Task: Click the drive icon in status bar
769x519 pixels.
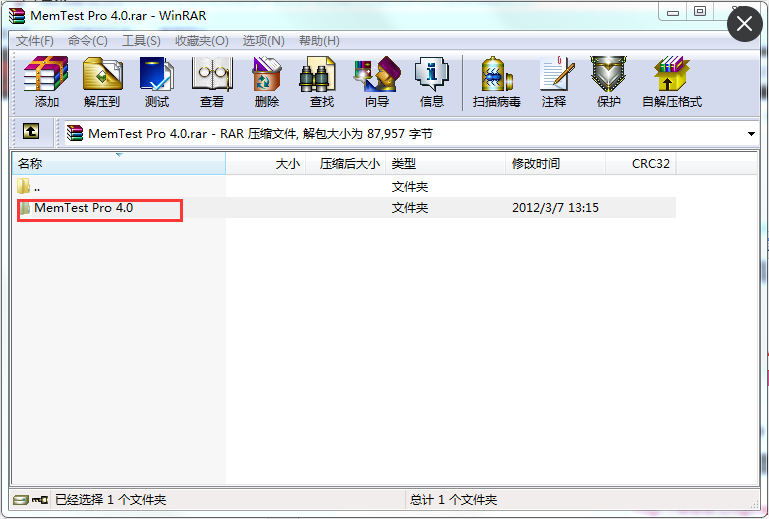Action: 21,500
